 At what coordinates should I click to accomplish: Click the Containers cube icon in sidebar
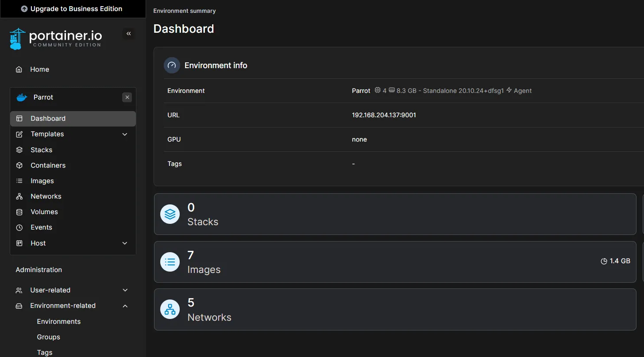[x=19, y=165]
